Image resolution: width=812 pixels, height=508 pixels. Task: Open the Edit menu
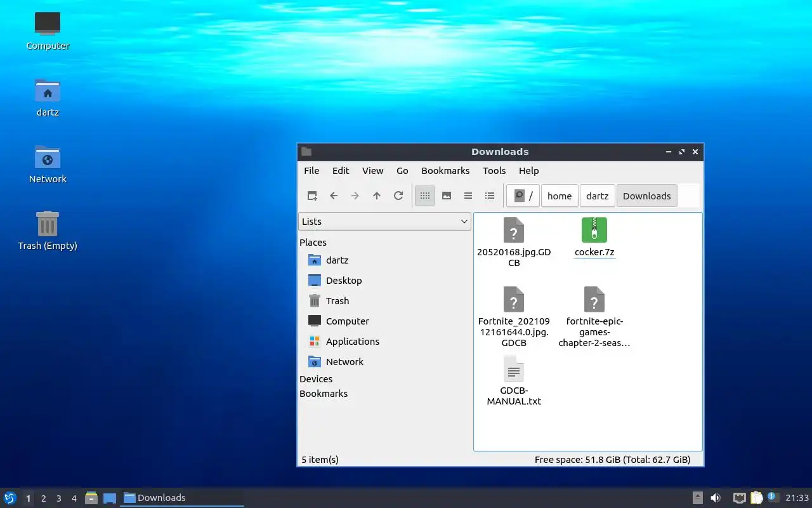(341, 171)
